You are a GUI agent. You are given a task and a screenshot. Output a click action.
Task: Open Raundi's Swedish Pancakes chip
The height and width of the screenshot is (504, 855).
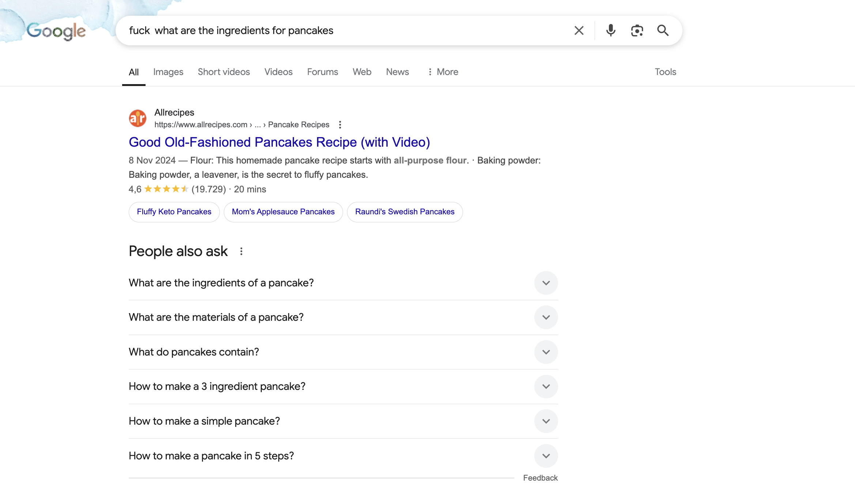[405, 212]
